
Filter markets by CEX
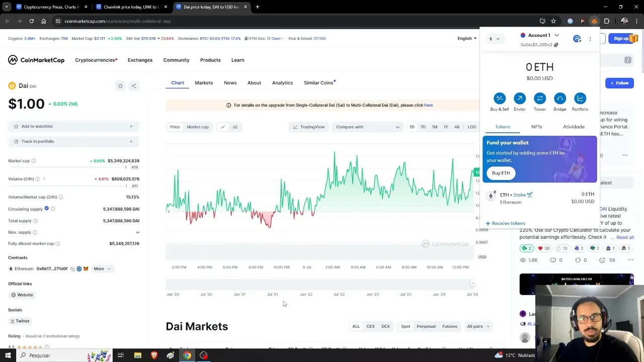tap(371, 326)
